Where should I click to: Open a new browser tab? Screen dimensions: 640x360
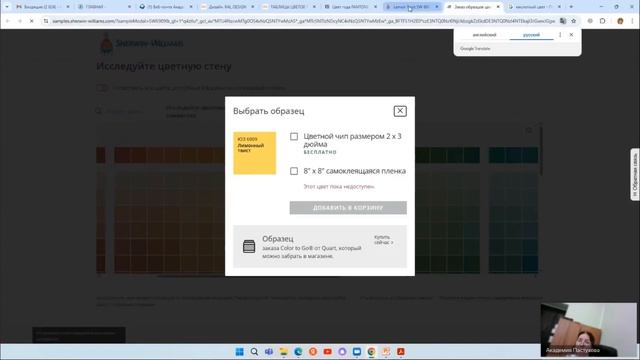point(571,7)
